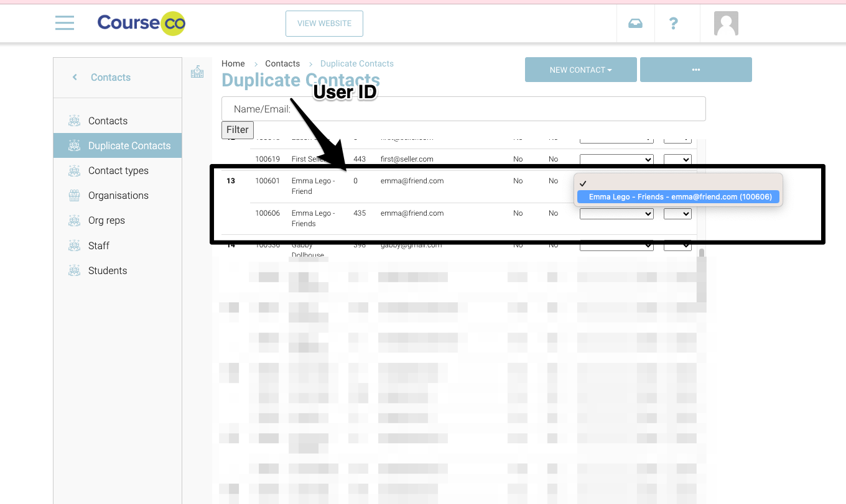The image size is (846, 504).
Task: Expand the NEW CONTACT dropdown button
Action: [580, 70]
